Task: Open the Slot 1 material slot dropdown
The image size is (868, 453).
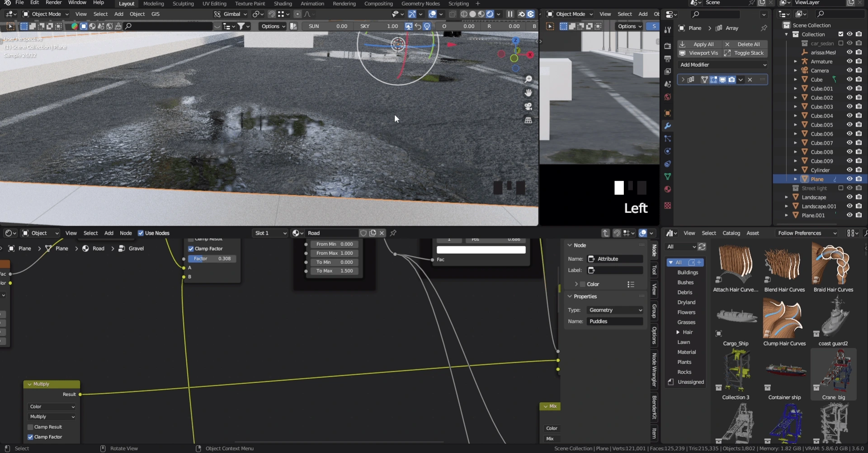Action: [x=270, y=233]
